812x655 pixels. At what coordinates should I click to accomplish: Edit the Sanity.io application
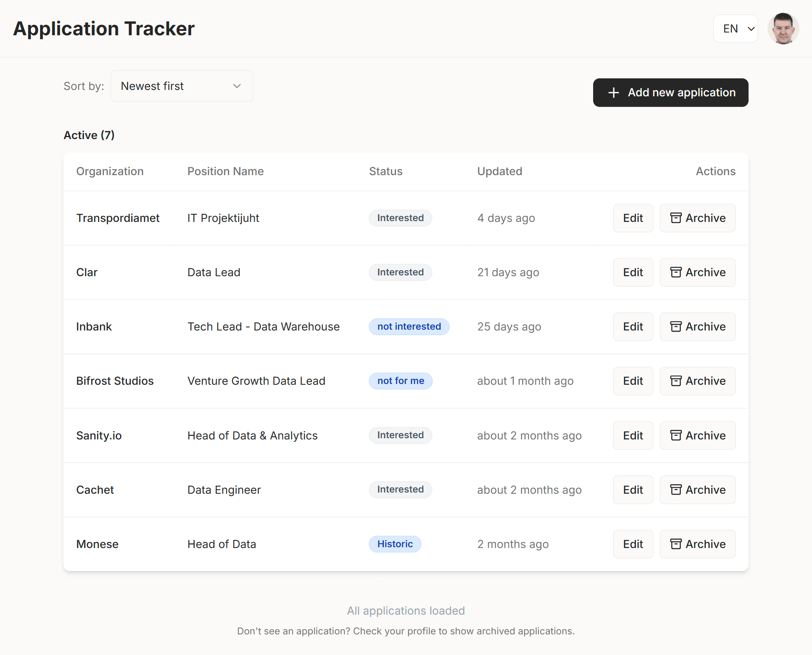[x=632, y=435]
